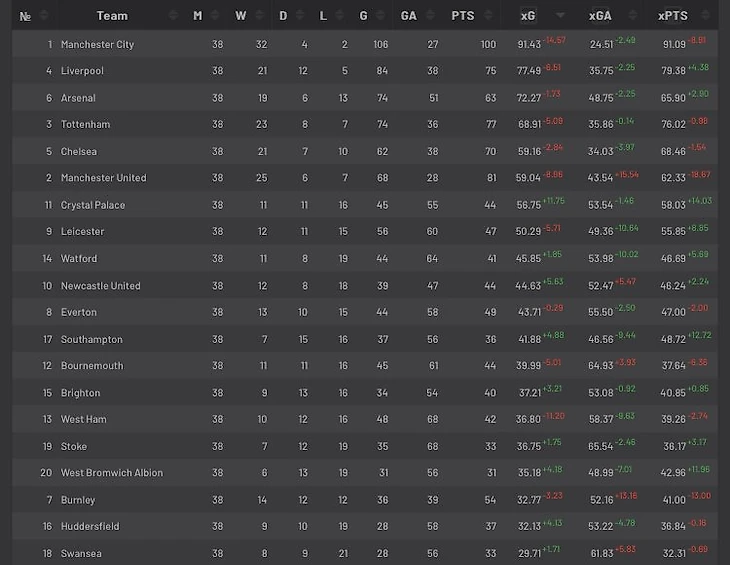The width and height of the screenshot is (730, 565).
Task: Sort by losses using L column arrows
Action: pos(339,15)
